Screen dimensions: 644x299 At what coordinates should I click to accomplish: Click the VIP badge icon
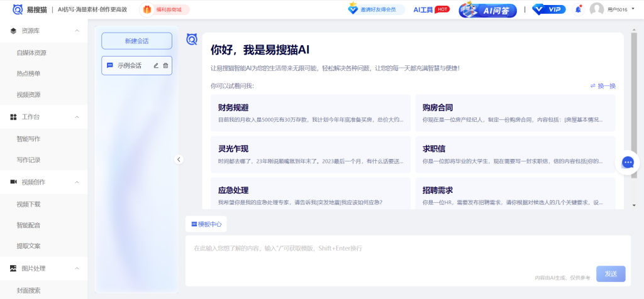pos(548,9)
